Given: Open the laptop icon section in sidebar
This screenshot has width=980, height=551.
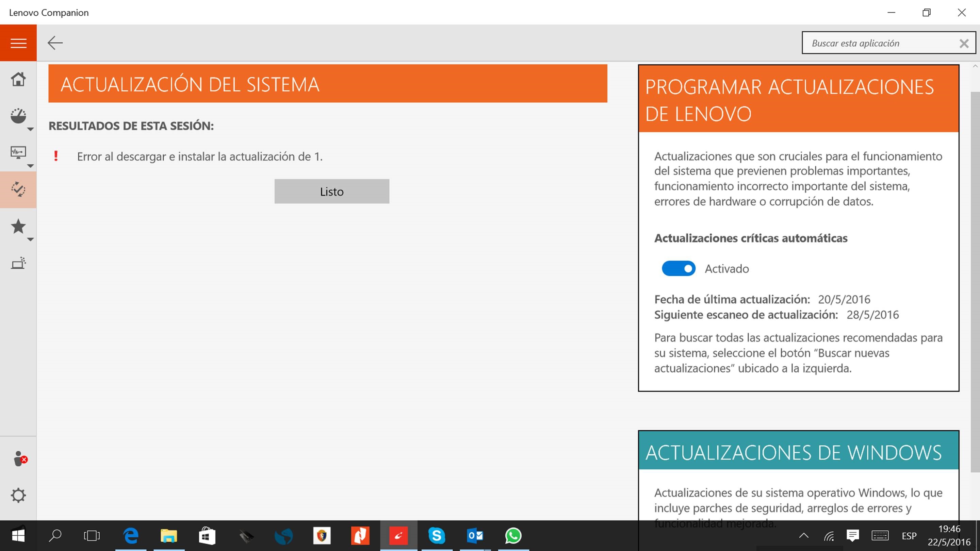Looking at the screenshot, I should (x=18, y=263).
